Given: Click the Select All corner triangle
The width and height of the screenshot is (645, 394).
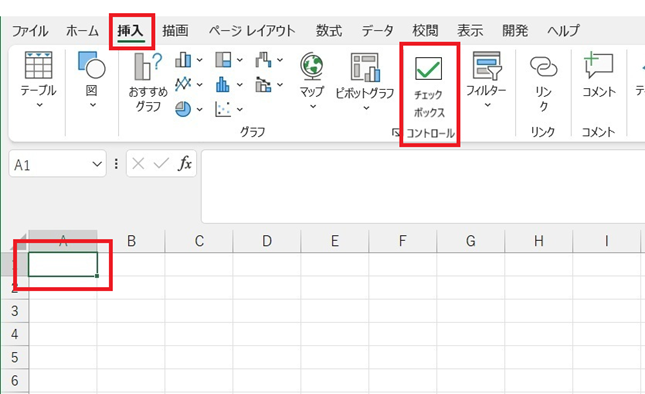Looking at the screenshot, I should [x=20, y=241].
